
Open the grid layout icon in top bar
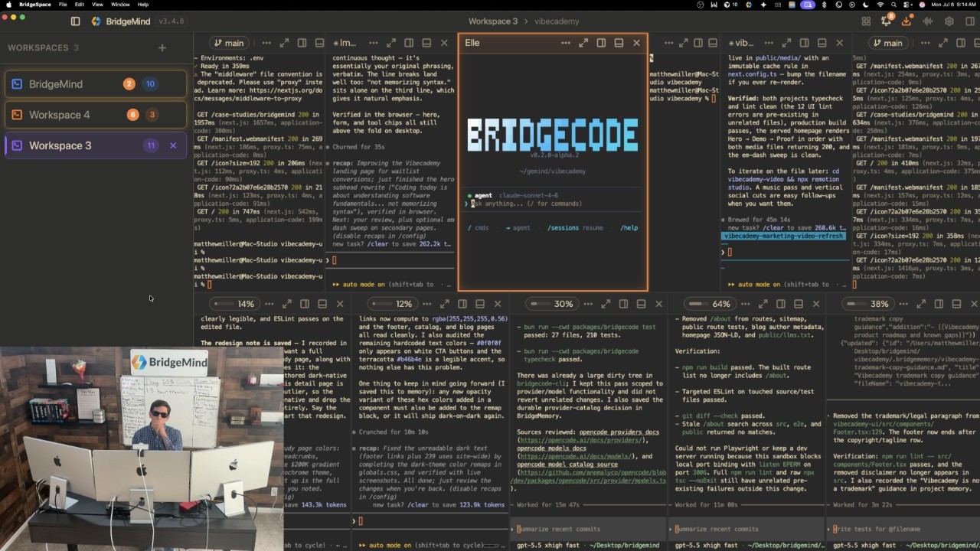[x=866, y=21]
